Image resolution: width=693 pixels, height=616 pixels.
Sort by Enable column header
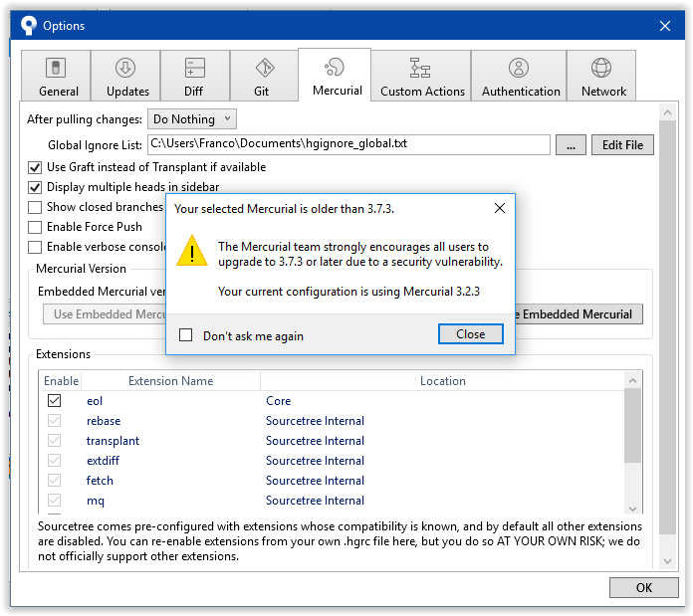tap(61, 380)
